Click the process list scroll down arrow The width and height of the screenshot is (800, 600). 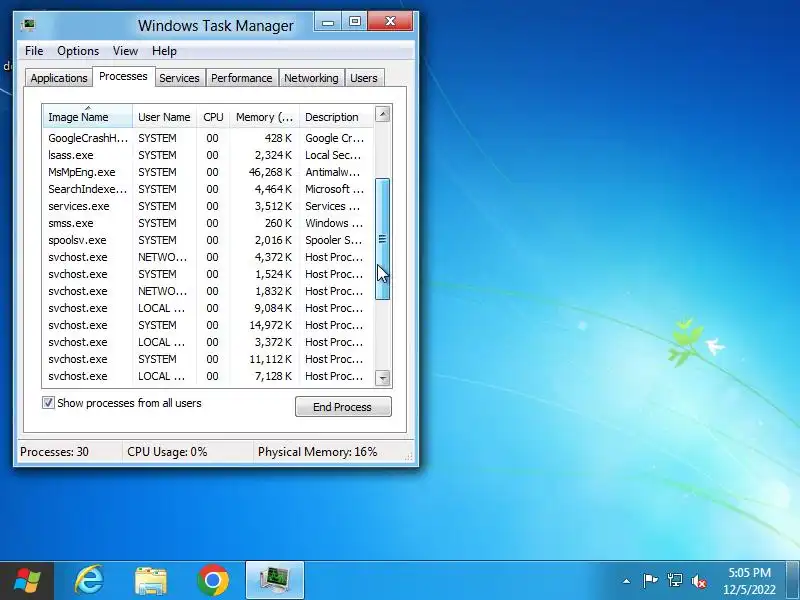tap(383, 378)
